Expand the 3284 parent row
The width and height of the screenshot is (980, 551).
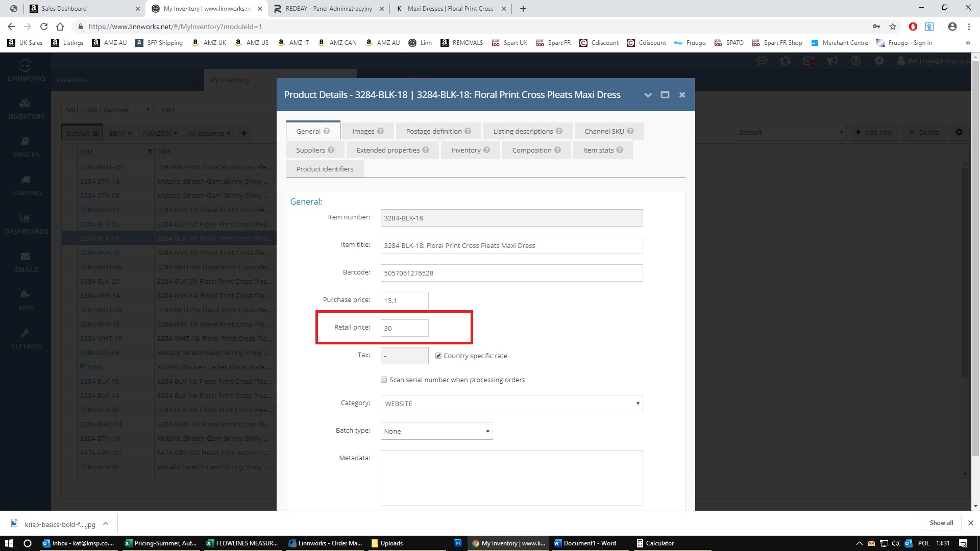coord(83,367)
